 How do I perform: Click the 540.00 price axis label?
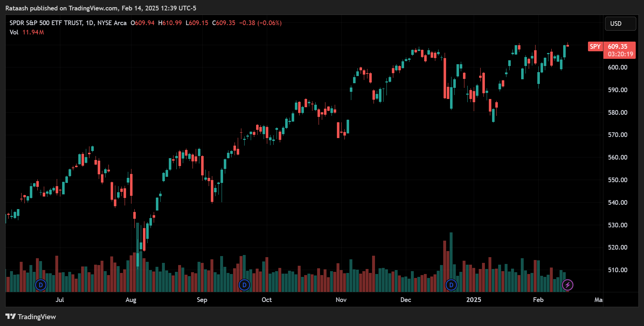coord(617,203)
